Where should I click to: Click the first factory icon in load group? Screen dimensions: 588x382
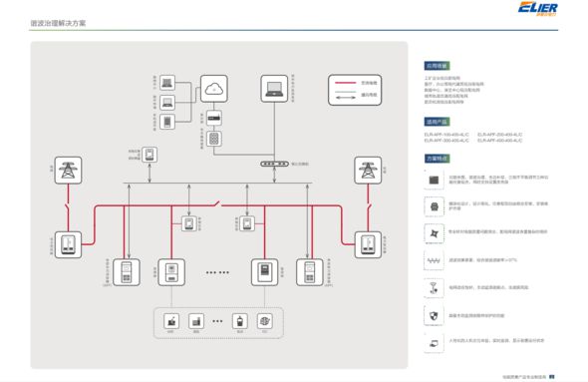(x=171, y=321)
